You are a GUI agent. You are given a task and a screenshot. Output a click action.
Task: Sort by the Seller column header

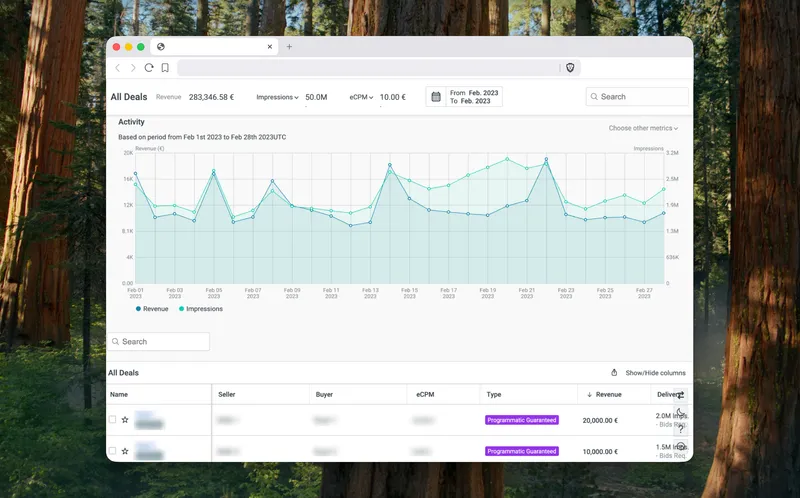pos(227,394)
